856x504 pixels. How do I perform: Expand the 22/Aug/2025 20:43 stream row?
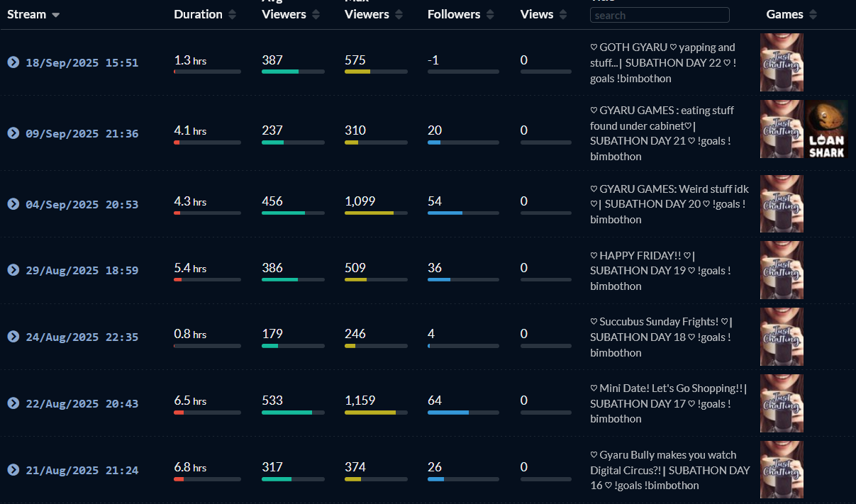13,403
